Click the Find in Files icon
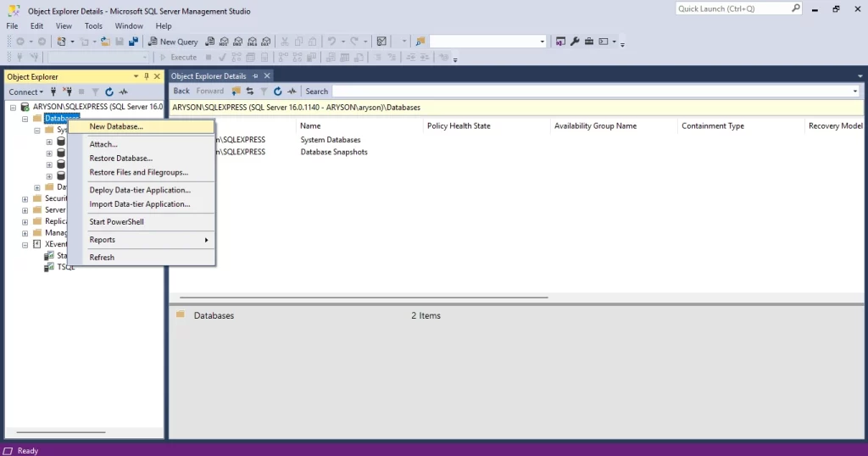Image resolution: width=868 pixels, height=456 pixels. click(420, 42)
